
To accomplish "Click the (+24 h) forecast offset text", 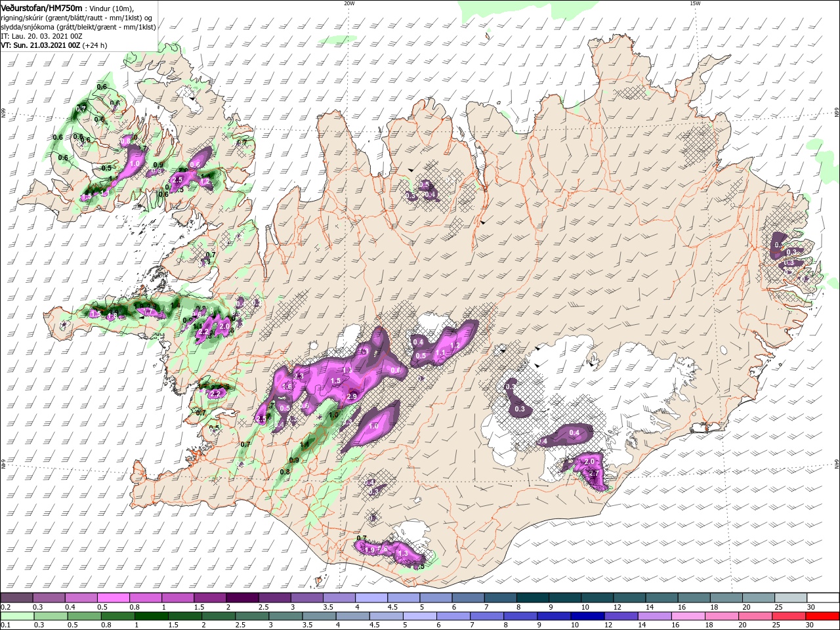I will 95,45.
